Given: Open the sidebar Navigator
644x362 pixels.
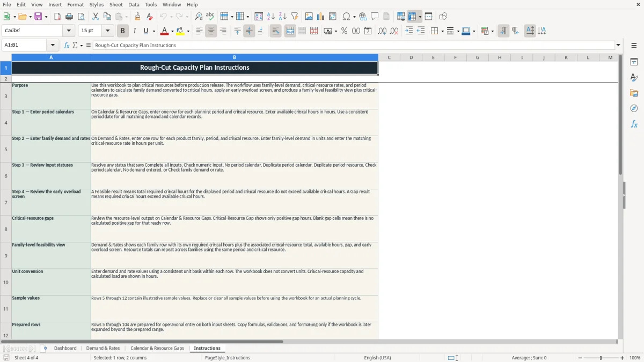Looking at the screenshot, I should [634, 108].
